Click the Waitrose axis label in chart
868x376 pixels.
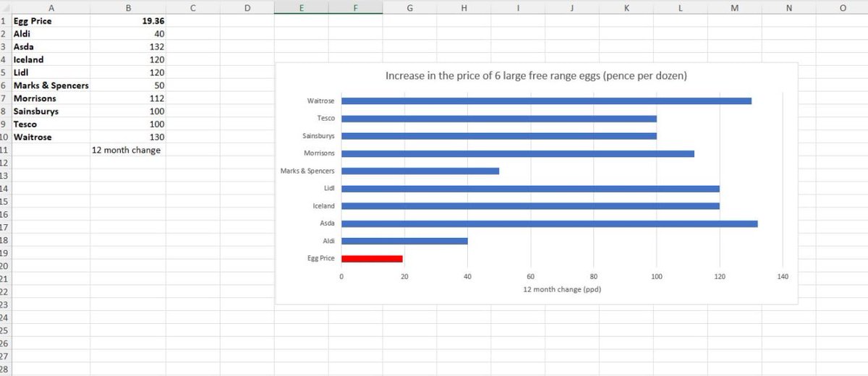pos(321,101)
